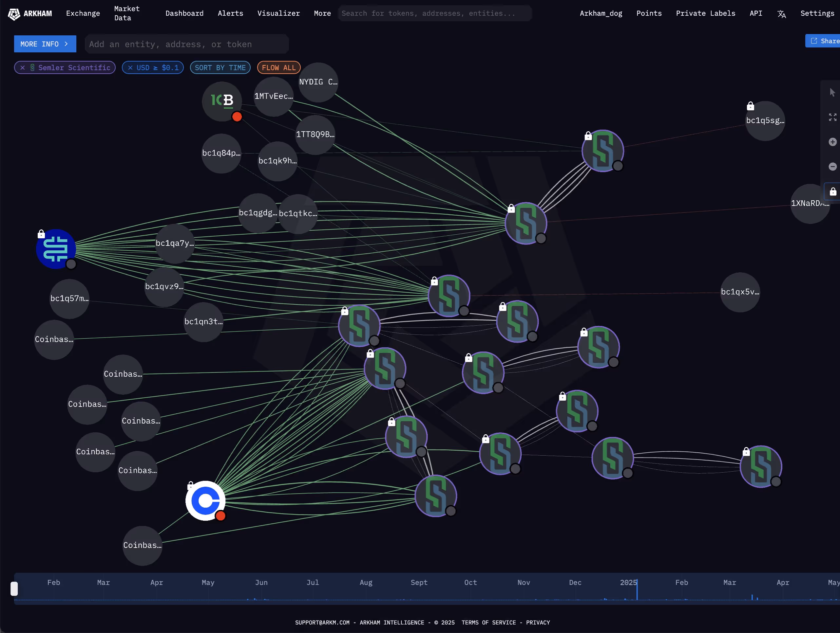Zoom in with the plus icon
840x633 pixels.
[x=832, y=142]
